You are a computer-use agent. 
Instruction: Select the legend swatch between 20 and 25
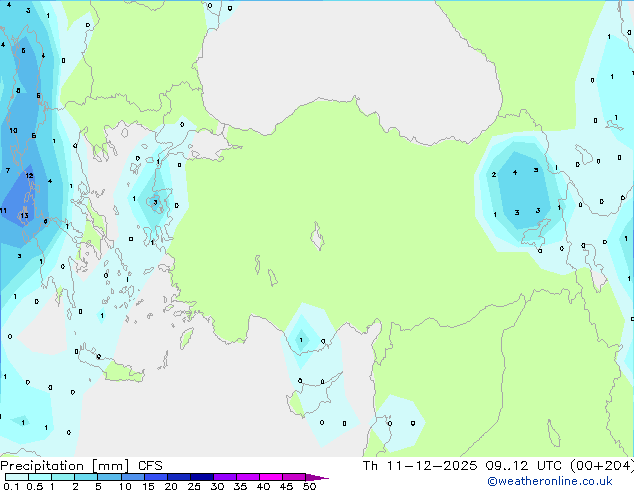coord(179,477)
